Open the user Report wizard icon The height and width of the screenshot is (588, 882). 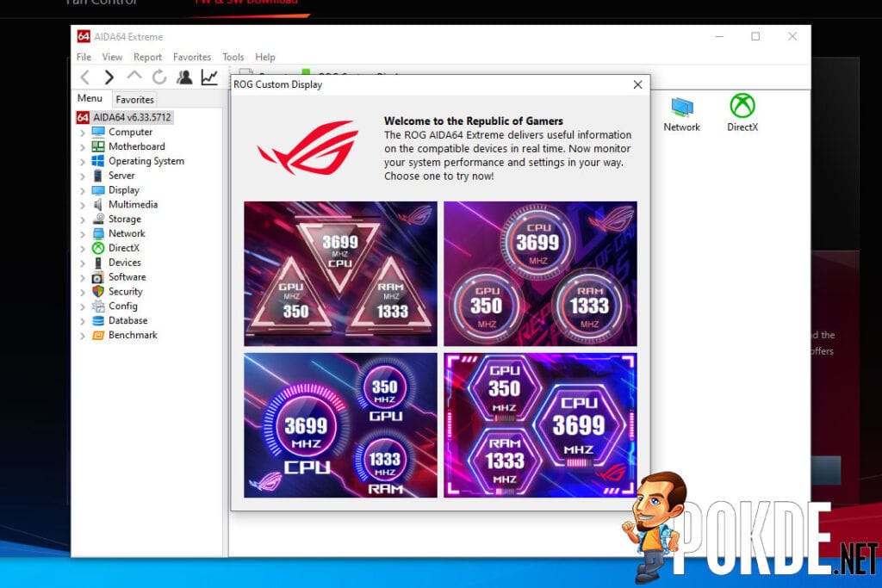click(184, 77)
